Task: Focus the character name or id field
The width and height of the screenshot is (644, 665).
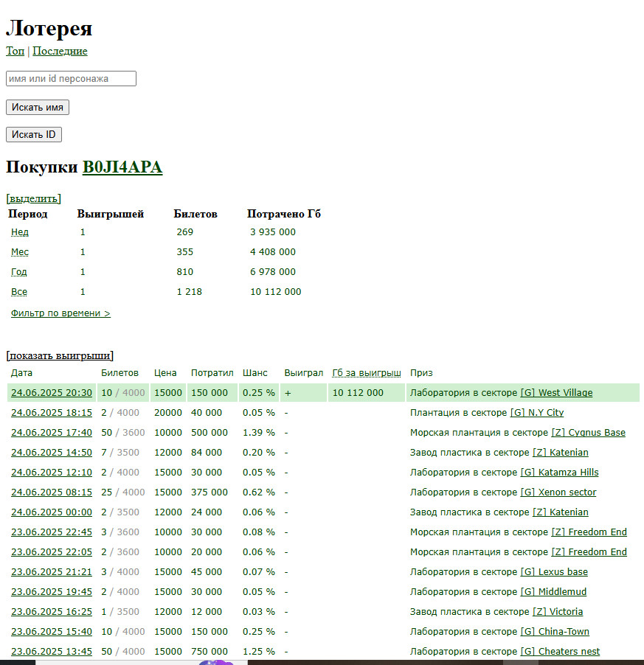Action: (x=71, y=78)
